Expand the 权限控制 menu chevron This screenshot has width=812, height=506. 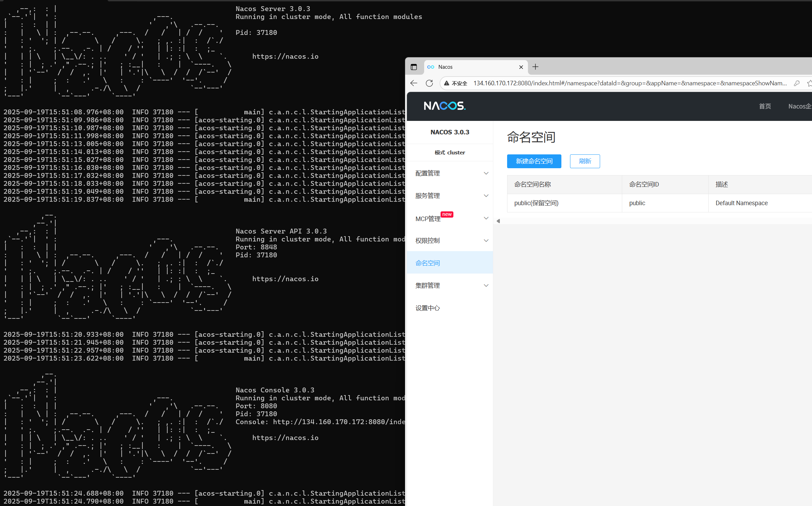tap(486, 241)
